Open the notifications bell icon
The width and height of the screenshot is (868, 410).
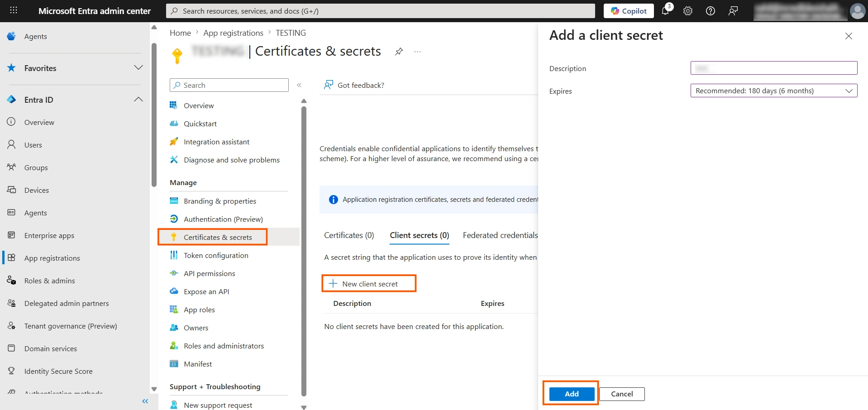point(665,11)
